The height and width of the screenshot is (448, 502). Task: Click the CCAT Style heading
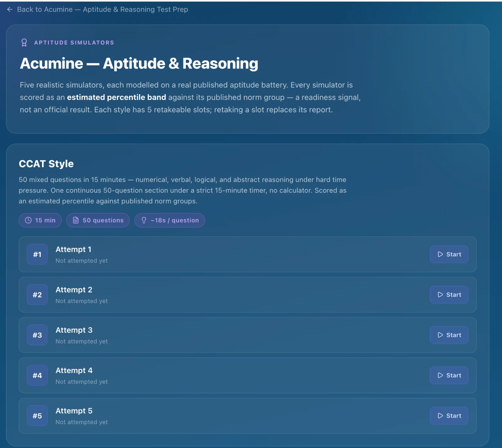point(46,164)
